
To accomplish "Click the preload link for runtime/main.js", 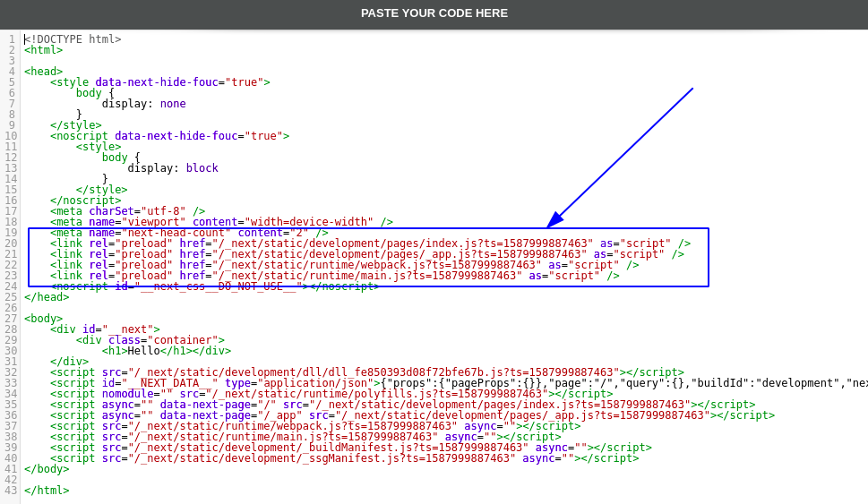I will [x=334, y=276].
